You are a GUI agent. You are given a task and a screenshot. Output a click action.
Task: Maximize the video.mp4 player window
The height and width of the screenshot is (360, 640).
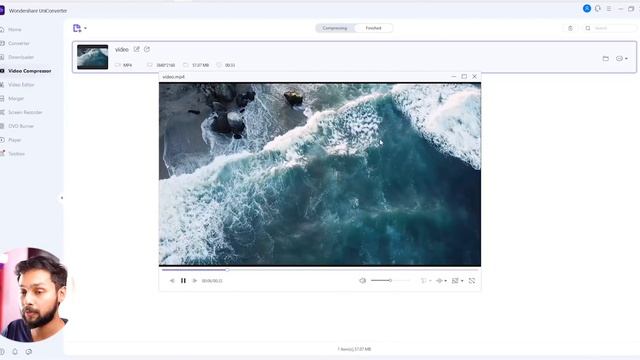[x=464, y=76]
